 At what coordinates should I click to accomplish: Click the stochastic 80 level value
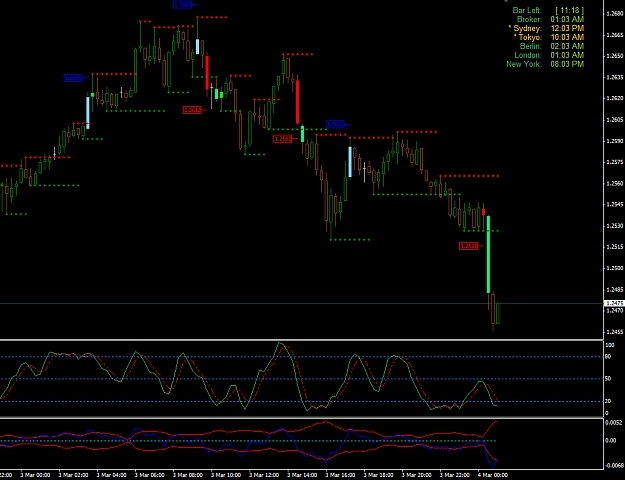(x=608, y=356)
